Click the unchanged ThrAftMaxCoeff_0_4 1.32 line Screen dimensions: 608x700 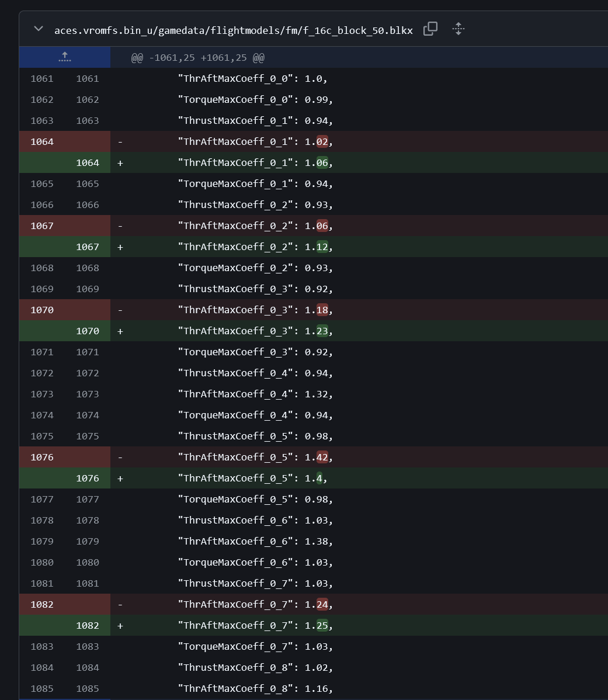click(x=255, y=394)
